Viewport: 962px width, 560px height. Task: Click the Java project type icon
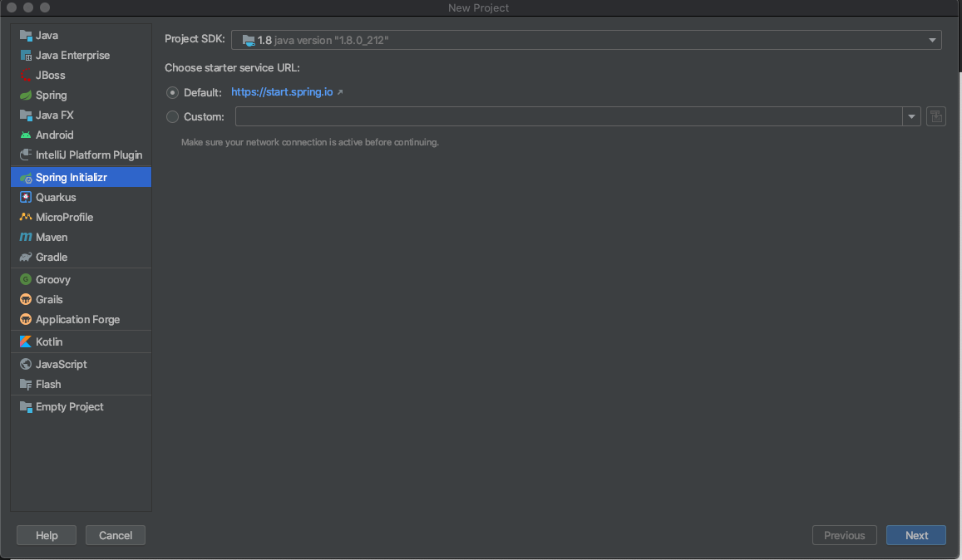[26, 36]
